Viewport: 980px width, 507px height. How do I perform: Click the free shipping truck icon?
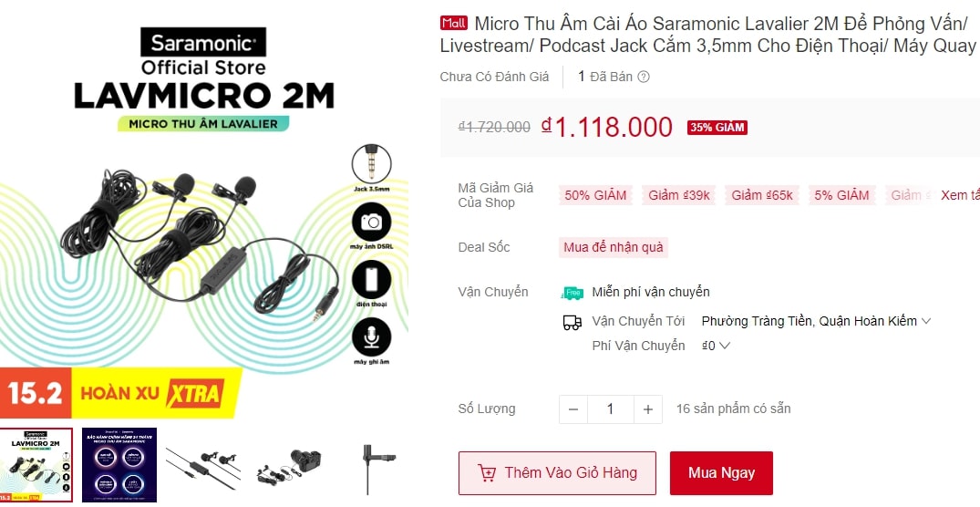572,293
